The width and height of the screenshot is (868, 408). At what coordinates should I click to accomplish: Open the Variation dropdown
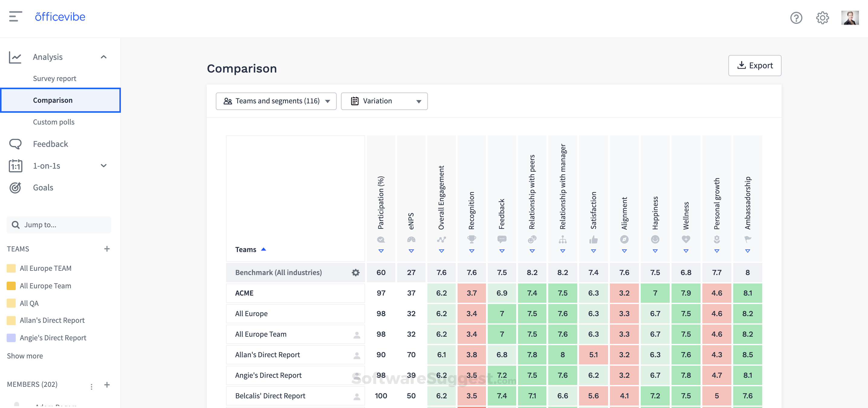[384, 101]
